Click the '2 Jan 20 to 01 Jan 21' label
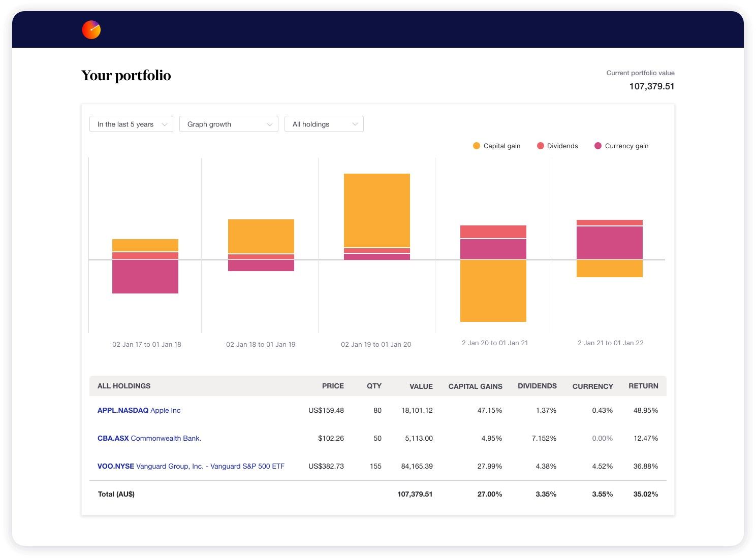This screenshot has width=756, height=559. tap(495, 343)
